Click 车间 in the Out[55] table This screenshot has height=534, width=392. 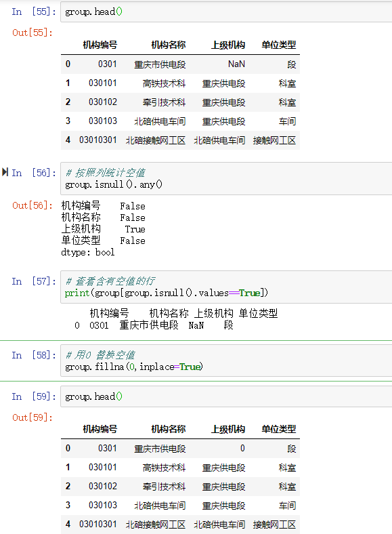pyautogui.click(x=287, y=121)
